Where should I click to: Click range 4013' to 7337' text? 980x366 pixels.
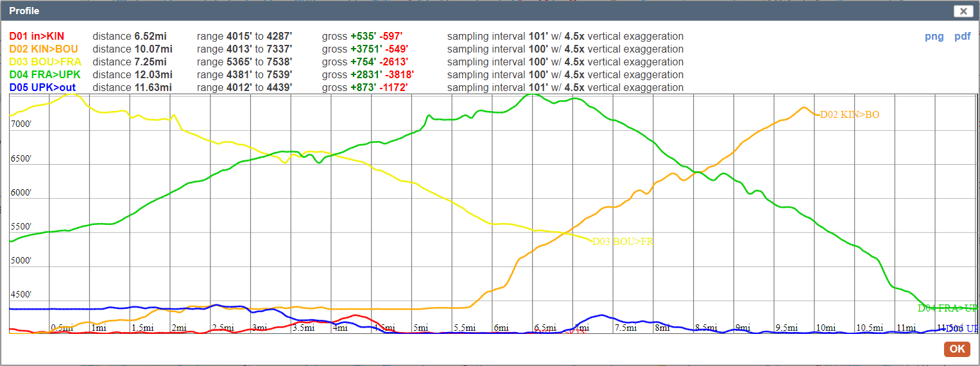(245, 49)
